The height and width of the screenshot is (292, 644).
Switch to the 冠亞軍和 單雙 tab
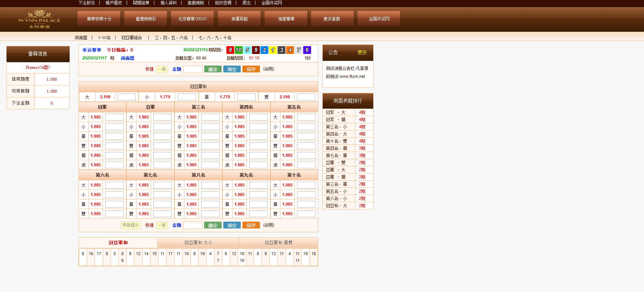[x=278, y=243]
